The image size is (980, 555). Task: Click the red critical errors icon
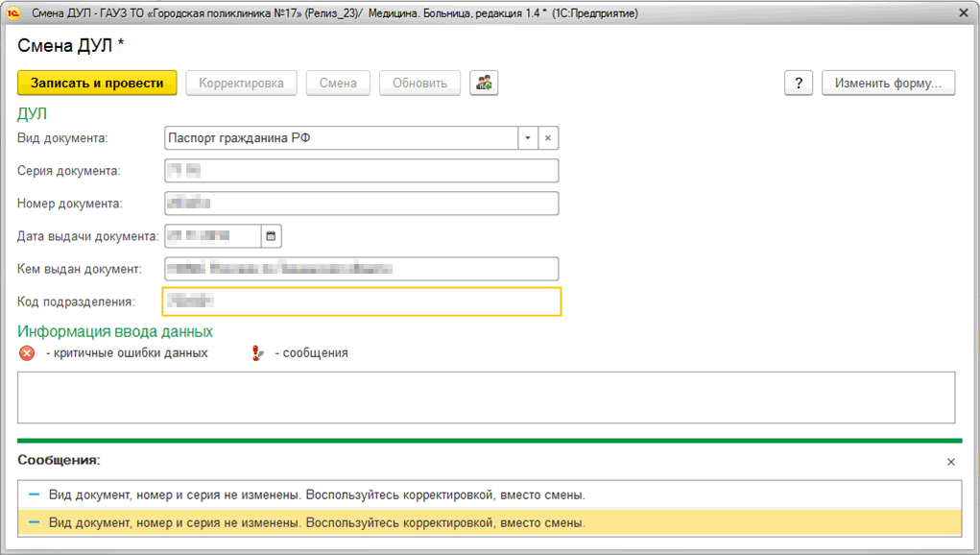coord(27,352)
